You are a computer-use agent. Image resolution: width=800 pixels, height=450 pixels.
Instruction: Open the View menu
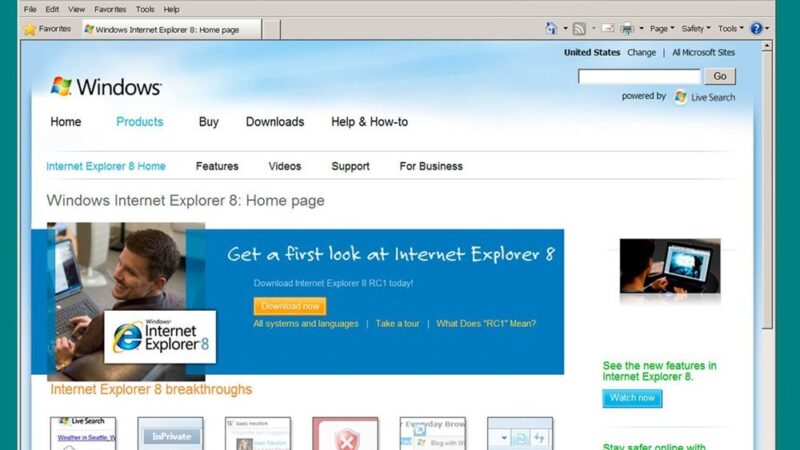coord(77,9)
